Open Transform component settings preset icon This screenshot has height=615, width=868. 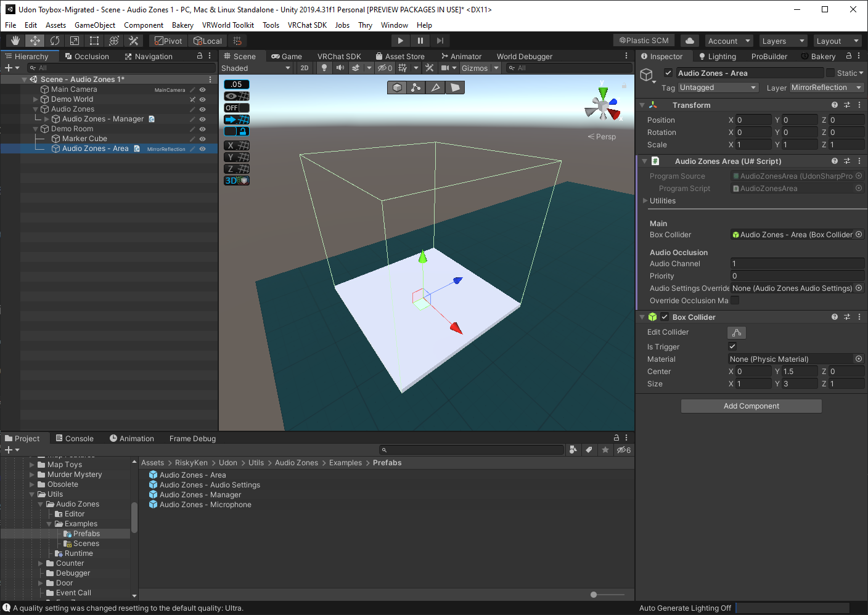coord(847,105)
